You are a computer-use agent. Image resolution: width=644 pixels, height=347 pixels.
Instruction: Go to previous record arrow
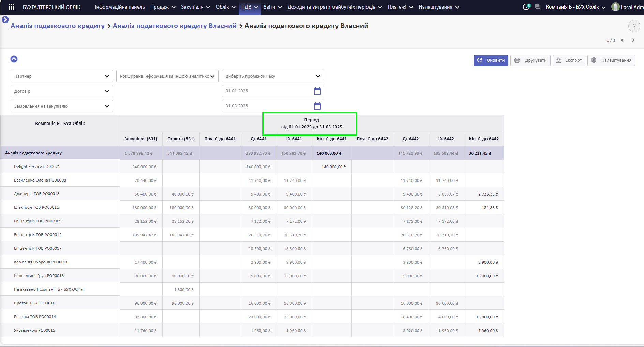click(x=622, y=40)
